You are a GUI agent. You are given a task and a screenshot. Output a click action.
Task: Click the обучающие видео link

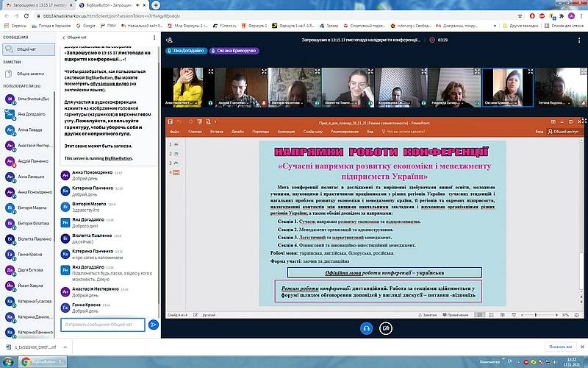109,84
